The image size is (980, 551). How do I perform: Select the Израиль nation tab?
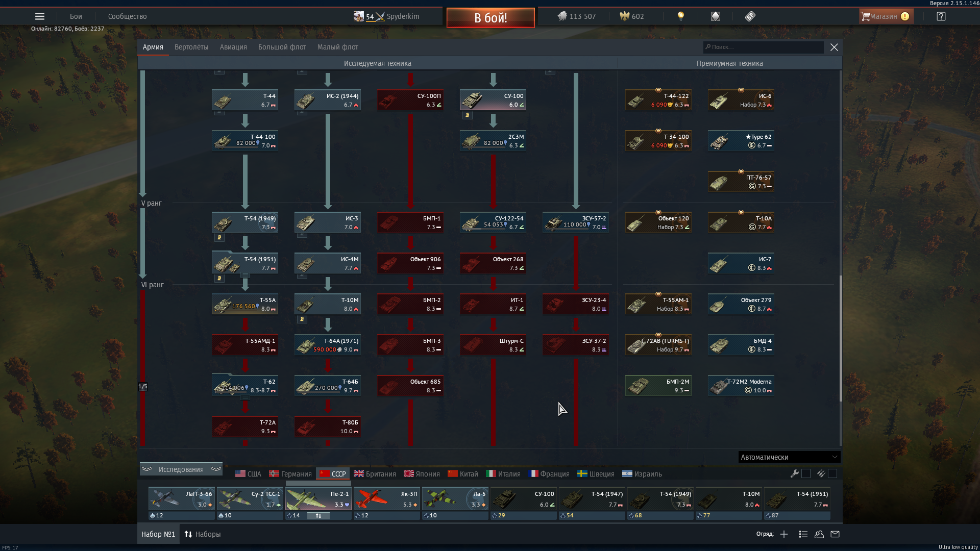pyautogui.click(x=642, y=474)
